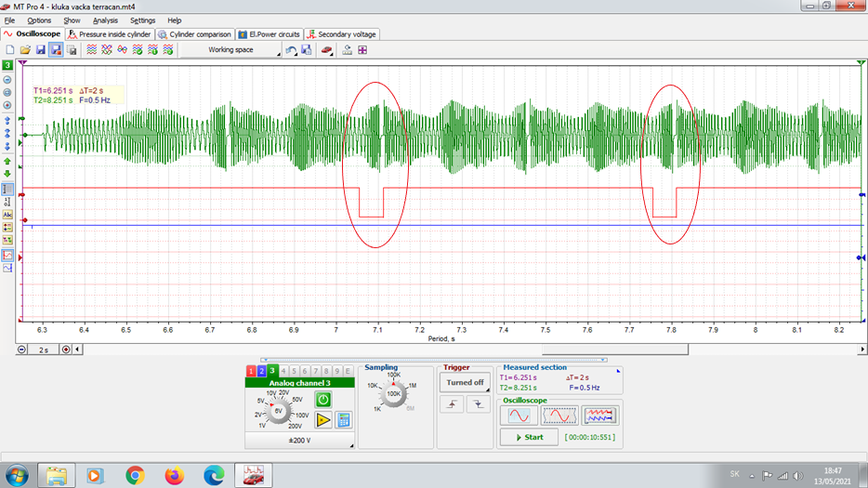Select the falling edge trigger icon

tap(477, 404)
